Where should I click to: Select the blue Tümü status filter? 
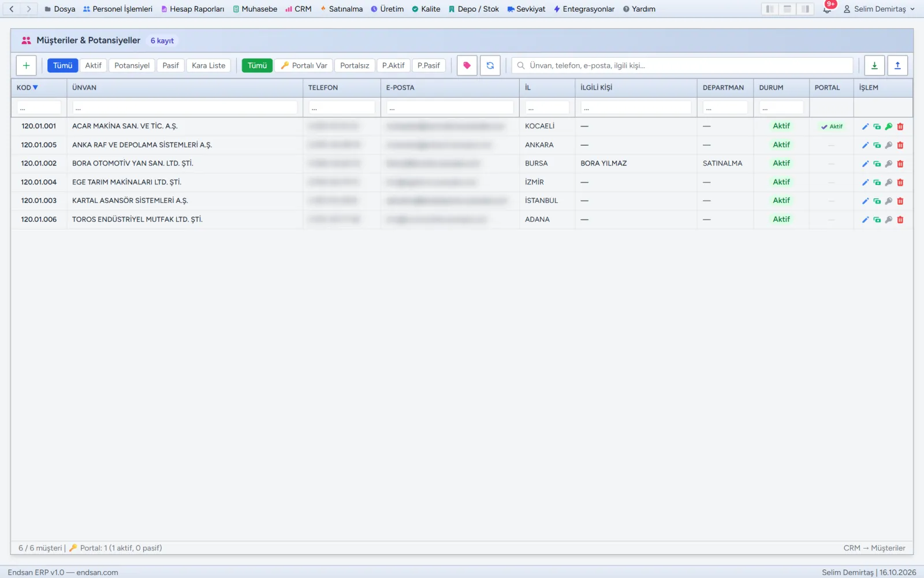(x=62, y=65)
